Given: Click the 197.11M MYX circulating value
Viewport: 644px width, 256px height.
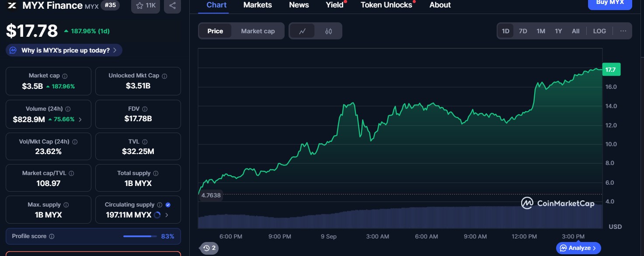Looking at the screenshot, I should pos(129,215).
